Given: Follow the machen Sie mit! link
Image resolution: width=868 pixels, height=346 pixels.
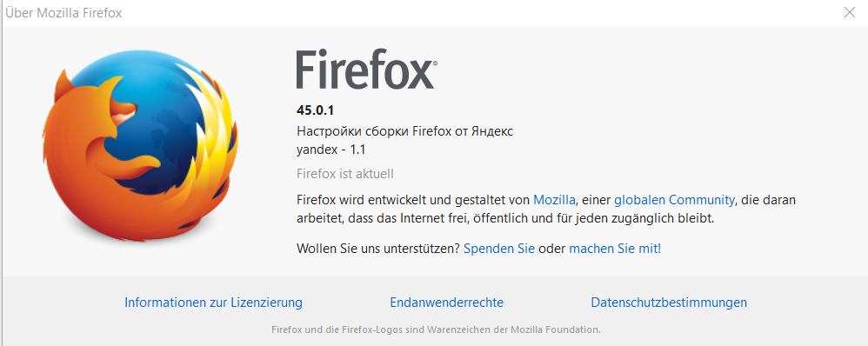Looking at the screenshot, I should (615, 250).
